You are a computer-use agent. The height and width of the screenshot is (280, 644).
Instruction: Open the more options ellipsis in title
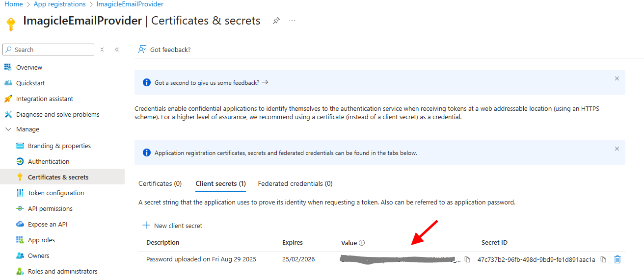tap(292, 21)
